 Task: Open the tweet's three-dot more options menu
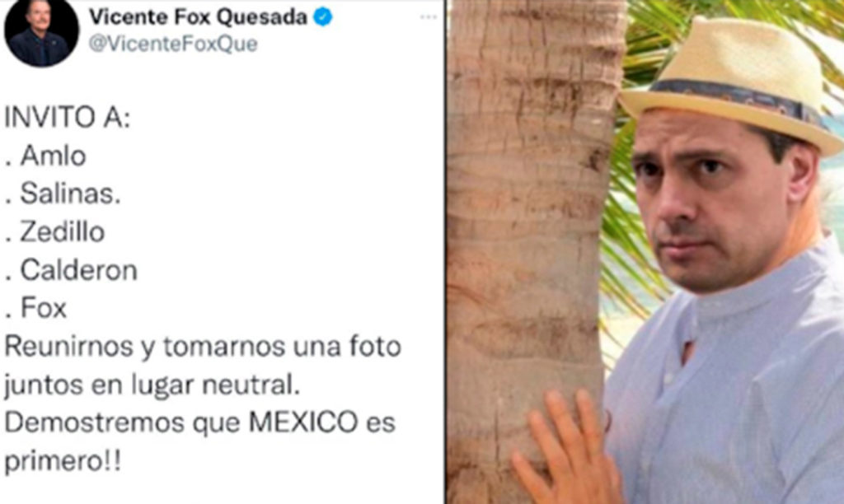429,17
